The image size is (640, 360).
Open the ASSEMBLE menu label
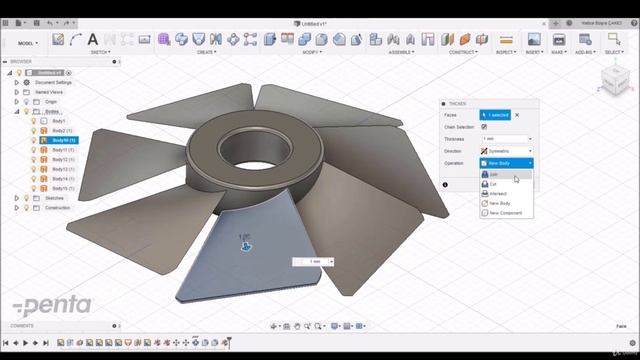click(x=401, y=52)
